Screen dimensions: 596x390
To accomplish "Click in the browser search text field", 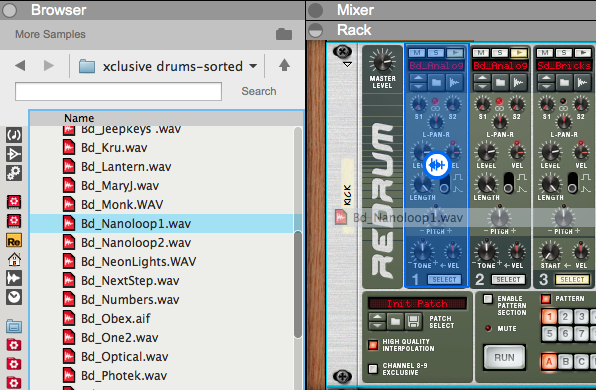I will [118, 92].
